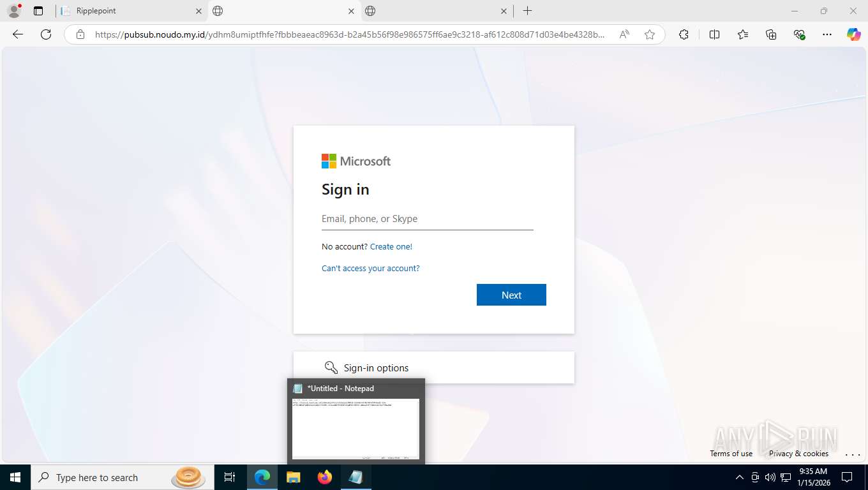The height and width of the screenshot is (490, 868).
Task: Go back with the back arrow
Action: [x=18, y=34]
